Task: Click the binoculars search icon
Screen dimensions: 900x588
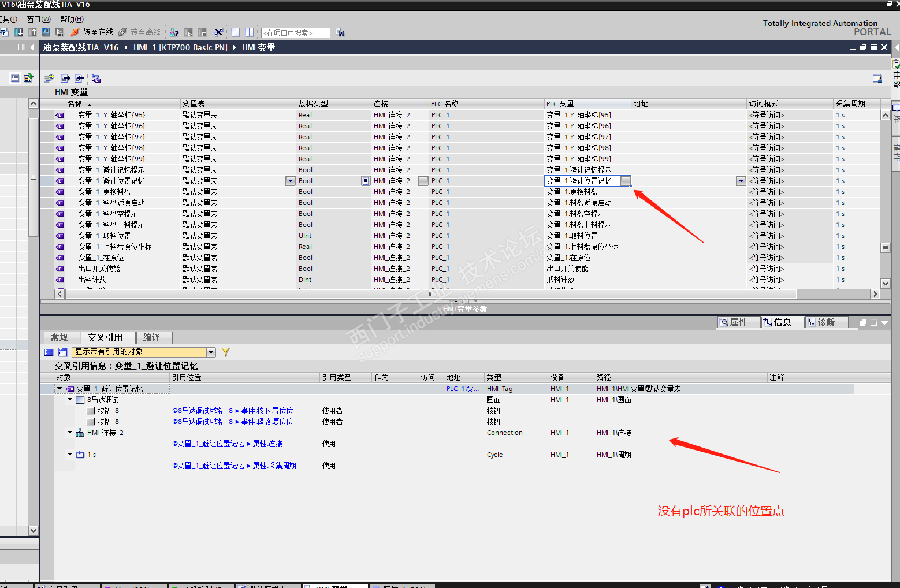Action: coord(340,33)
